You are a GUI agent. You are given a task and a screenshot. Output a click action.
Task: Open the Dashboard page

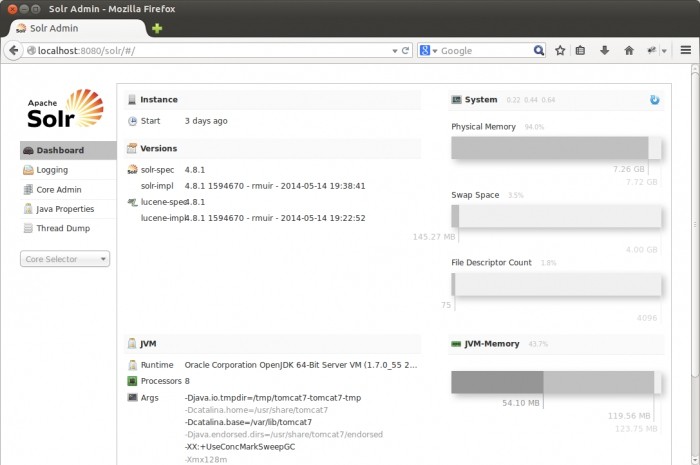click(x=68, y=150)
